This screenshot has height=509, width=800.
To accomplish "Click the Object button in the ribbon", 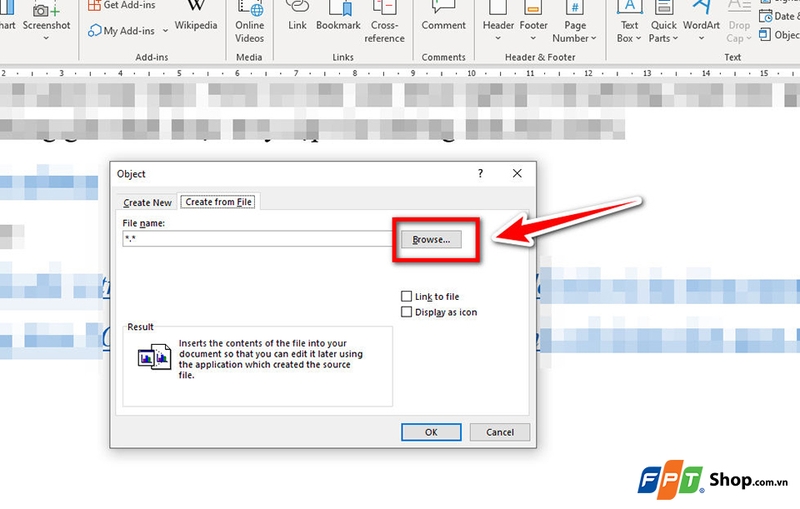I will [779, 35].
